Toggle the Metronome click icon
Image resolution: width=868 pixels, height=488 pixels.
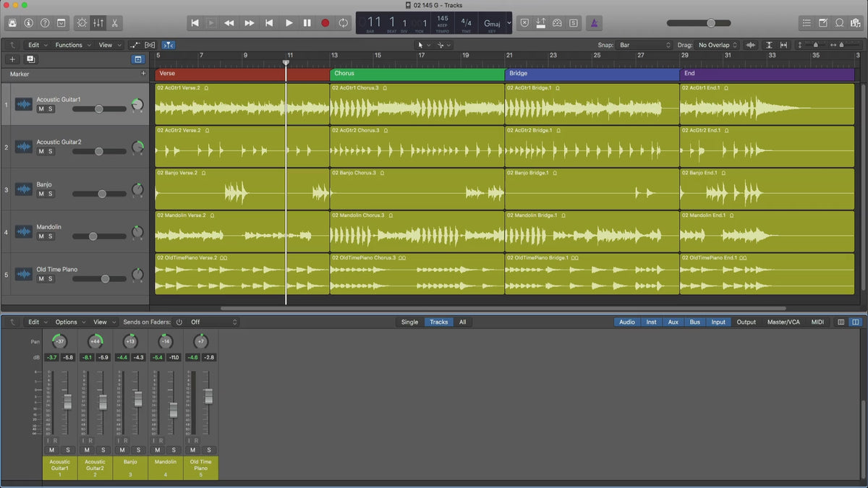[x=593, y=23]
